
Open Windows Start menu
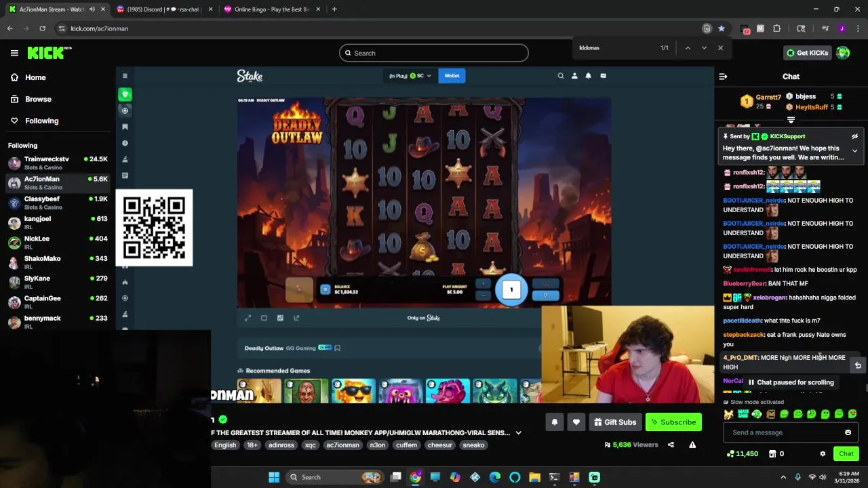274,477
